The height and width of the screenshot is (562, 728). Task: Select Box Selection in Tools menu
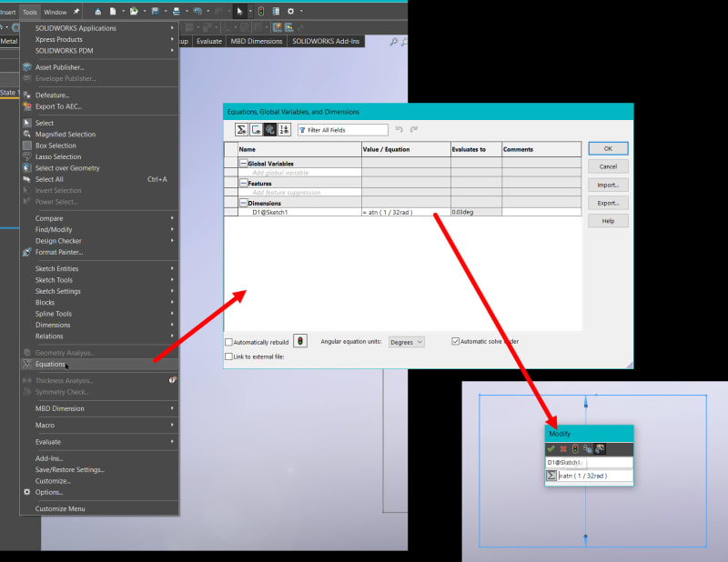pyautogui.click(x=99, y=146)
